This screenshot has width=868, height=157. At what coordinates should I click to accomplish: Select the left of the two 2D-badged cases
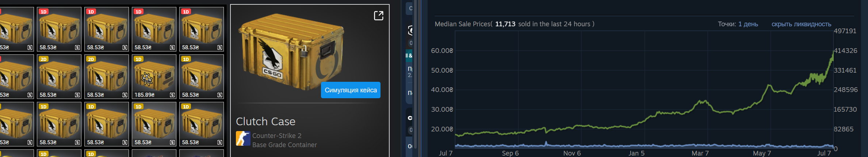pos(59,77)
